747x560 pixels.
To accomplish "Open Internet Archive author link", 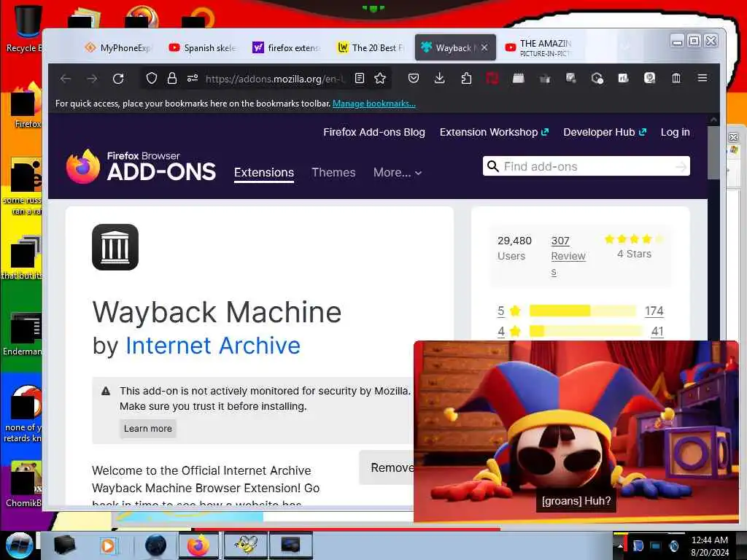I will click(213, 346).
